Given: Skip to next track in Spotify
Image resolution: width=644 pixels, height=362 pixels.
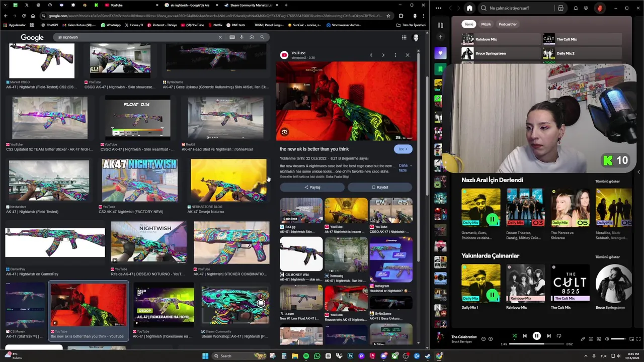Looking at the screenshot, I should pos(548,336).
